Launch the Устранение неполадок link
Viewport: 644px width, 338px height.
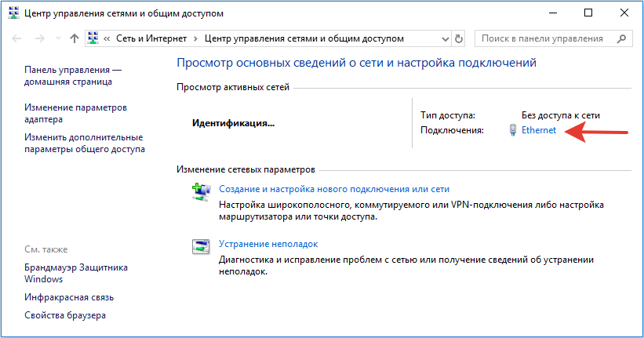tap(268, 244)
